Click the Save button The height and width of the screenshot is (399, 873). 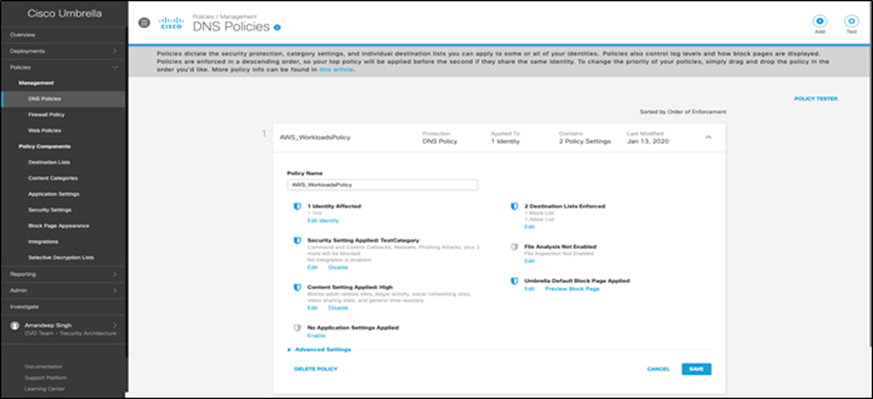tap(696, 369)
